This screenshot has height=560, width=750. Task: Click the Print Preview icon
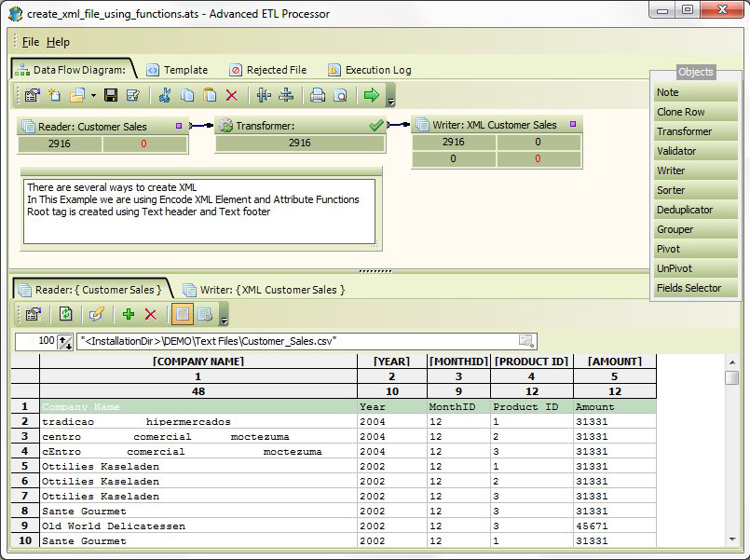341,95
